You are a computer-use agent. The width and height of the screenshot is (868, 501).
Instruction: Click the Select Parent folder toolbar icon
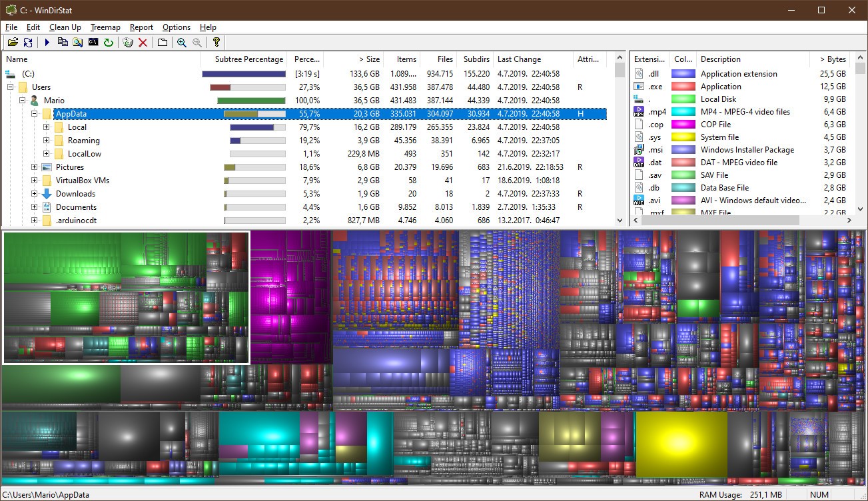pyautogui.click(x=162, y=42)
